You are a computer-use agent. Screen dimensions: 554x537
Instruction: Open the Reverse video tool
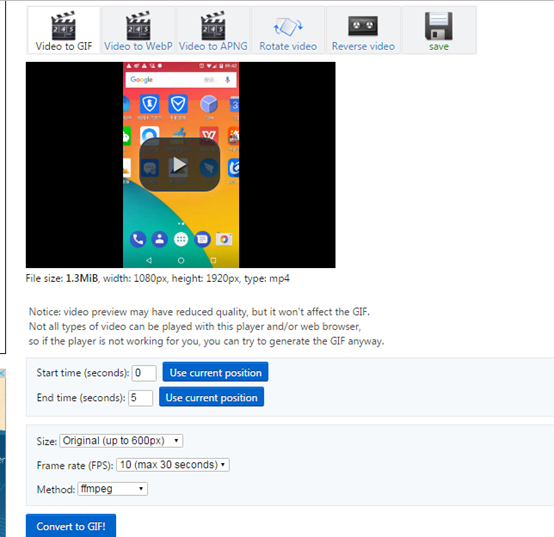click(x=363, y=30)
